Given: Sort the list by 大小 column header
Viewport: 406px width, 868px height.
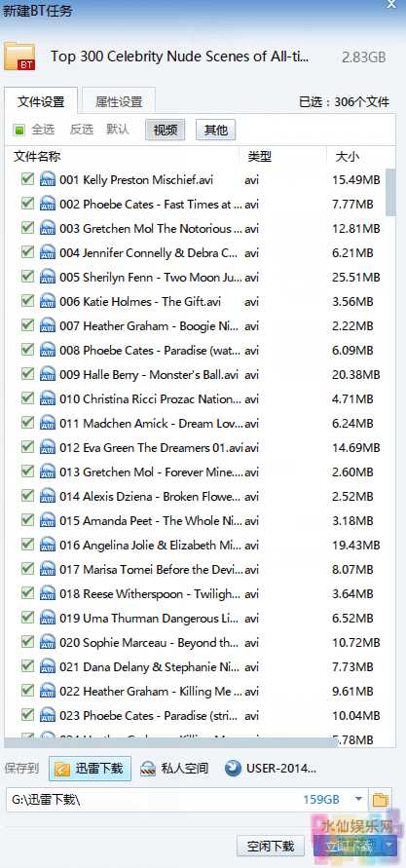Looking at the screenshot, I should [348, 157].
